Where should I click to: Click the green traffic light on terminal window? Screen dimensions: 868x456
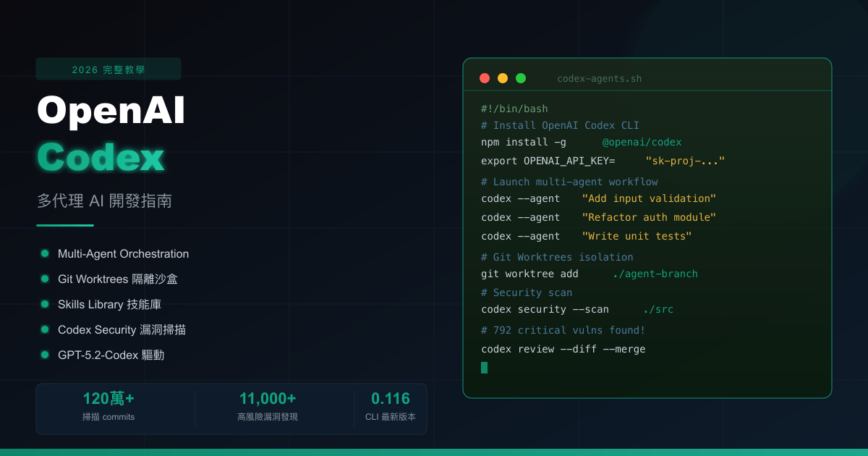(x=520, y=77)
